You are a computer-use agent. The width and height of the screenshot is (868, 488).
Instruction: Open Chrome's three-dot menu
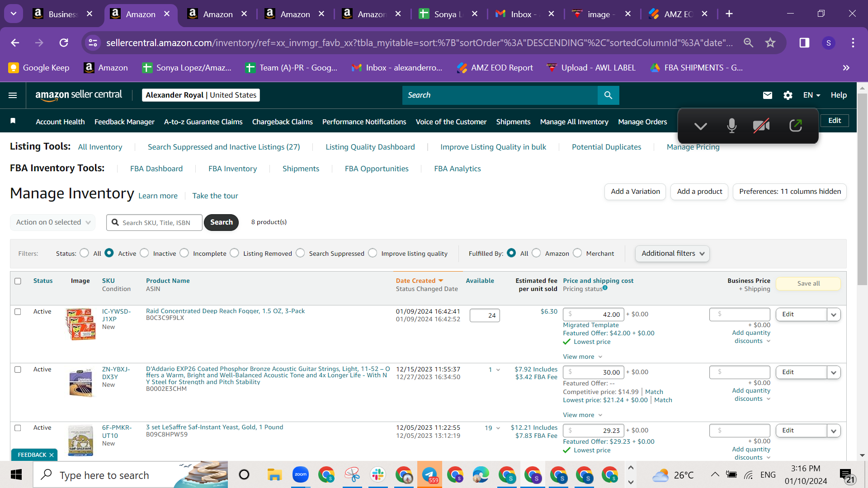pos(853,43)
